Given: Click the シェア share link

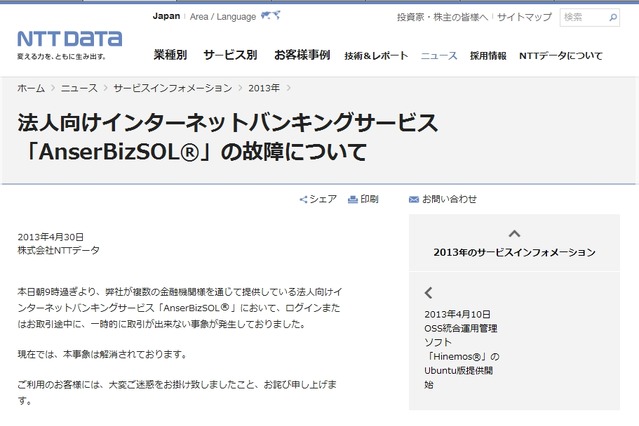Looking at the screenshot, I should [x=323, y=199].
